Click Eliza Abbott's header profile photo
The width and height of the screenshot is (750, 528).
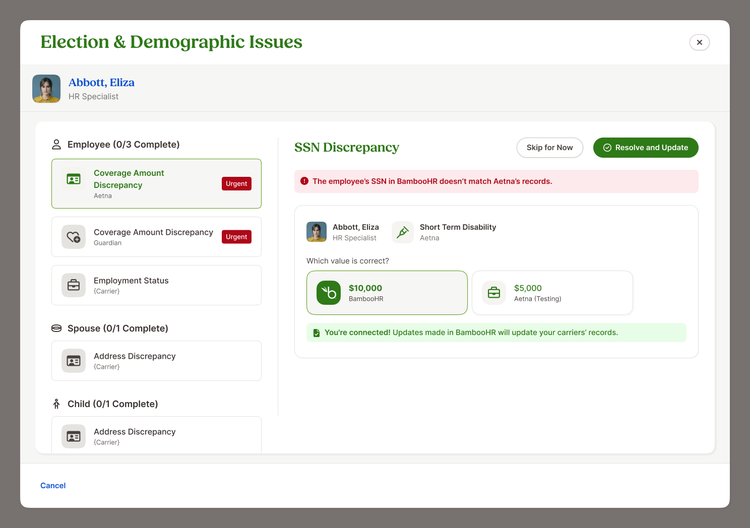46,88
